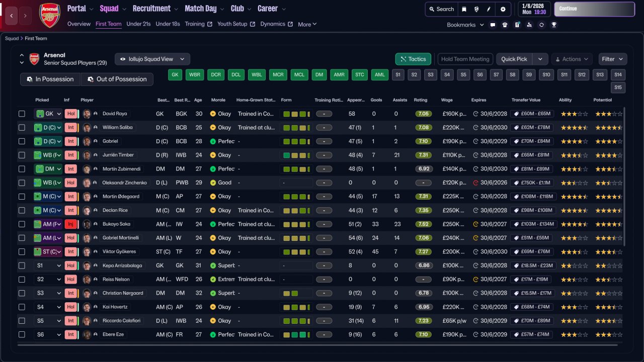Screen dimensions: 644x362
Task: Open the Dynamics tab
Action: click(x=276, y=24)
